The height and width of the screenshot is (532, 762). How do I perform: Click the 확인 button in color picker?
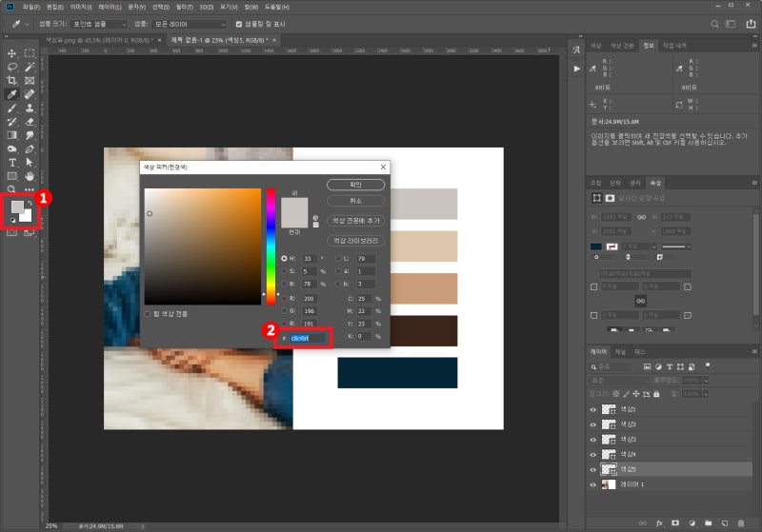[x=355, y=185]
